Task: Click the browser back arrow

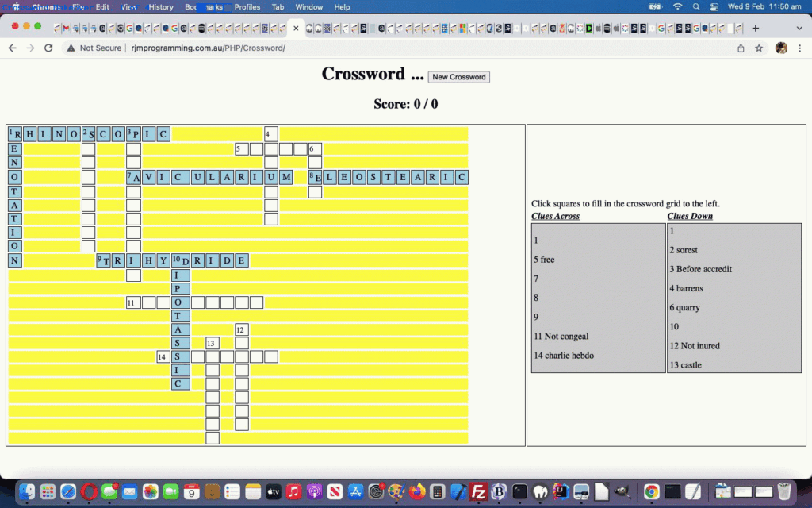Action: [12, 48]
